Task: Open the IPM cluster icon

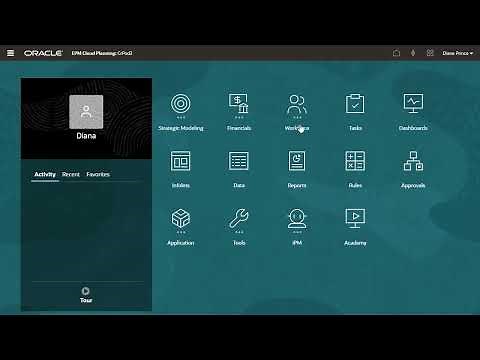Action: pyautogui.click(x=297, y=218)
